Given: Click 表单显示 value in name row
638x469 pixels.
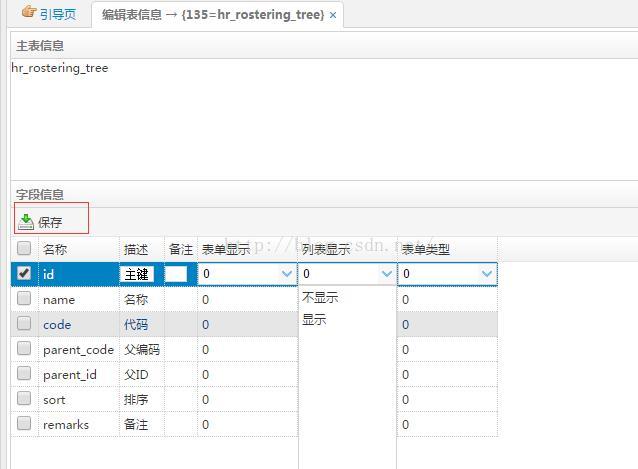Looking at the screenshot, I should click(247, 299).
